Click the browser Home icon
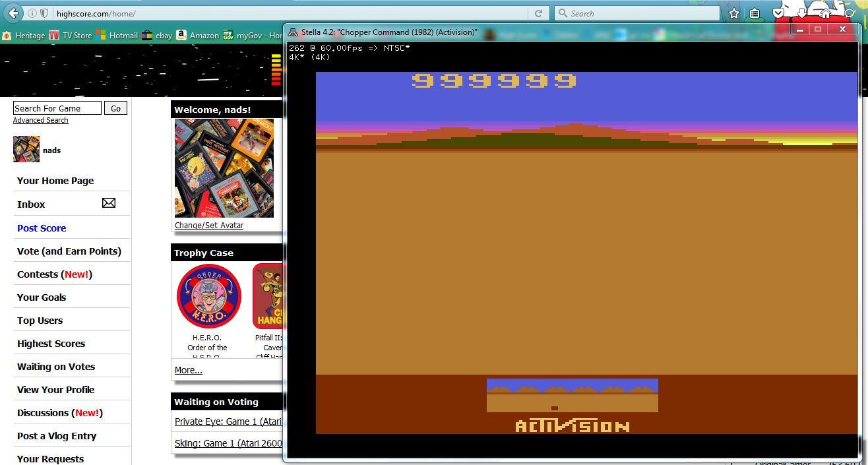Viewport: 868px width, 465px height. [824, 13]
